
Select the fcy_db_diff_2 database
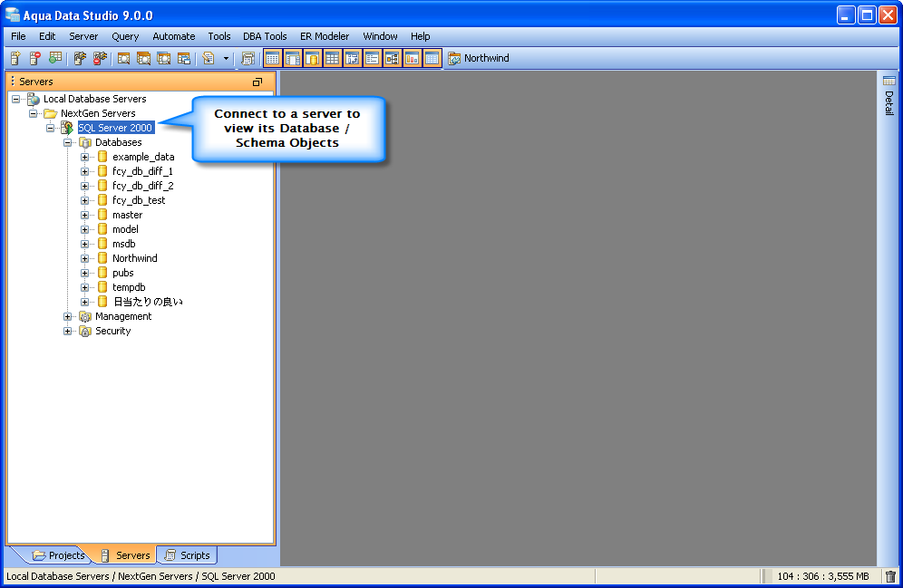point(143,186)
